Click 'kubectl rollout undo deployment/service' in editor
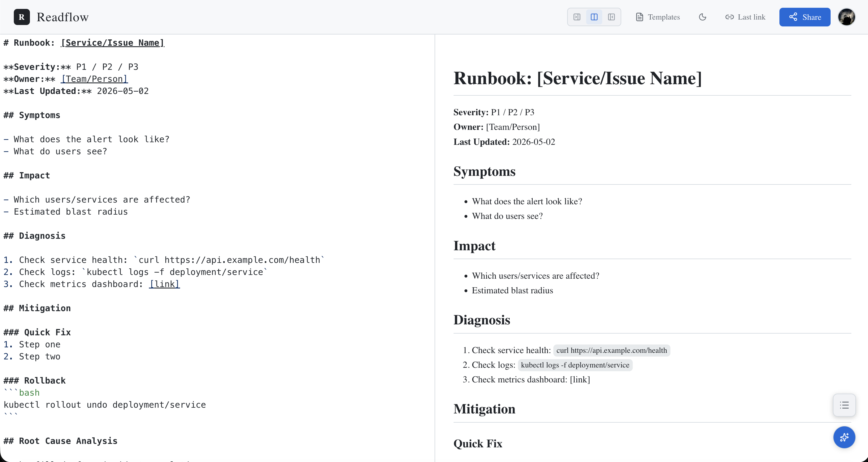This screenshot has width=868, height=462. coord(104,405)
